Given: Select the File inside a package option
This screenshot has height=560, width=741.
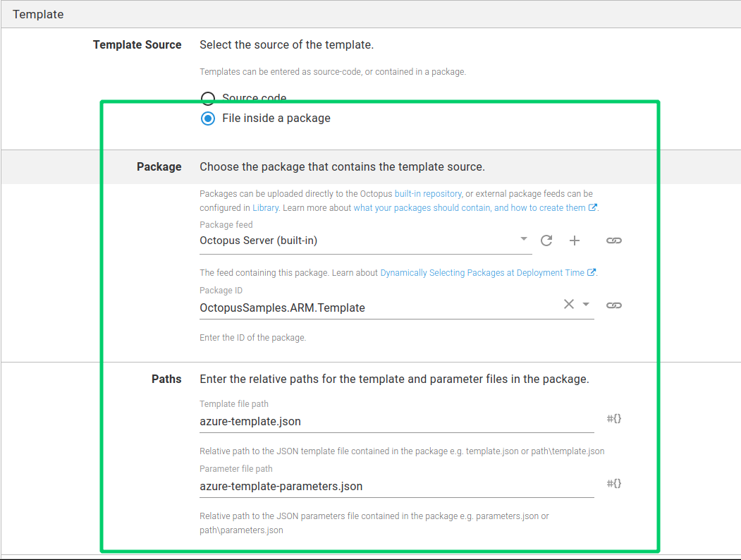Looking at the screenshot, I should (x=207, y=118).
